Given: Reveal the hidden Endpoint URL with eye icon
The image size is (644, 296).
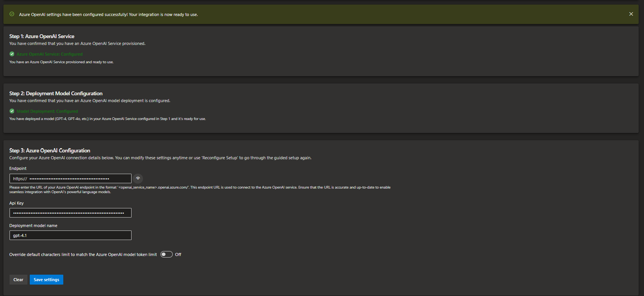Looking at the screenshot, I should [x=138, y=178].
